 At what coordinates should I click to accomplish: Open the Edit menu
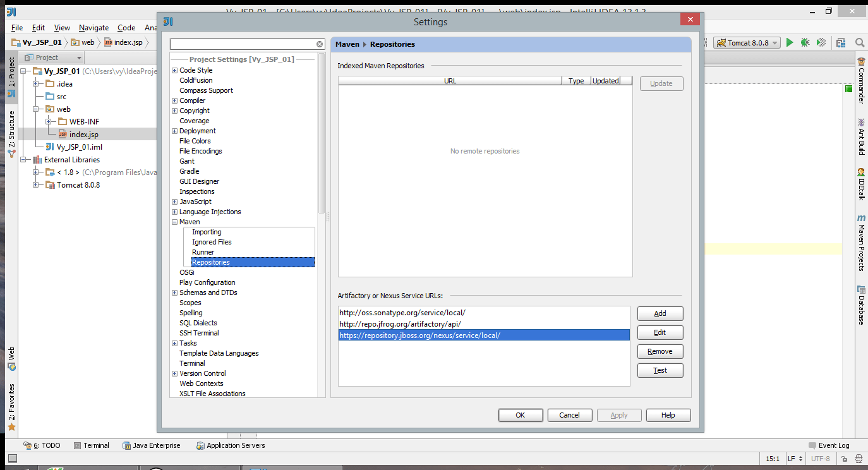(x=39, y=28)
